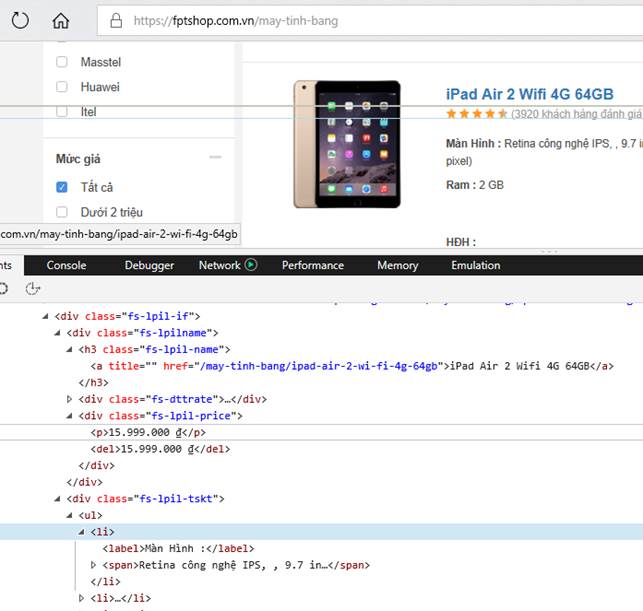643x611 pixels.
Task: Expand the div fs-dttrate node
Action: click(x=69, y=399)
